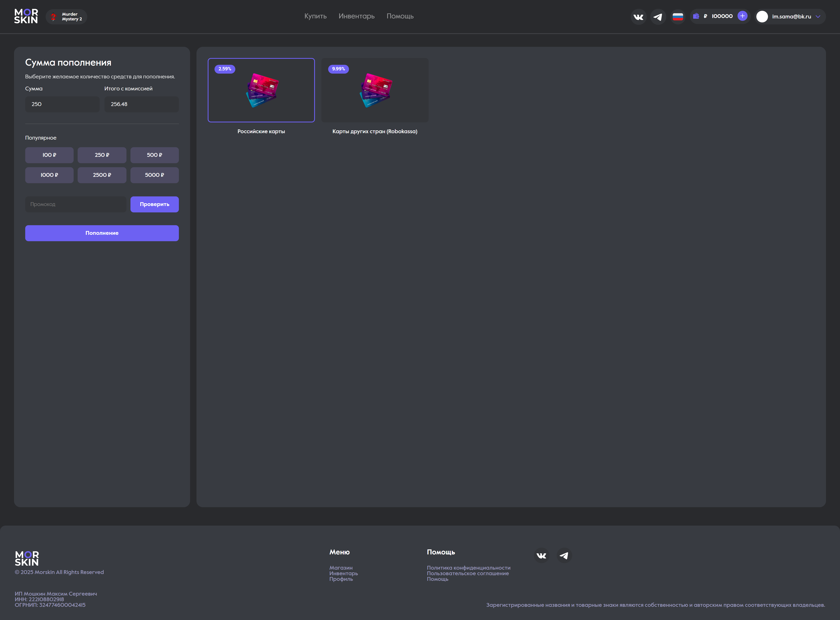
Task: Click the footer Telegram icon
Action: pyautogui.click(x=564, y=555)
